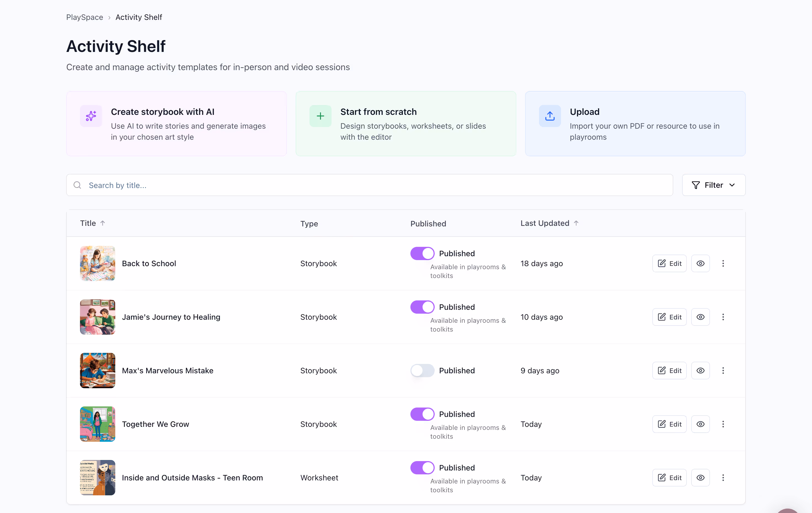Click the upload arrow icon on the Upload card
The width and height of the screenshot is (812, 513).
[549, 116]
